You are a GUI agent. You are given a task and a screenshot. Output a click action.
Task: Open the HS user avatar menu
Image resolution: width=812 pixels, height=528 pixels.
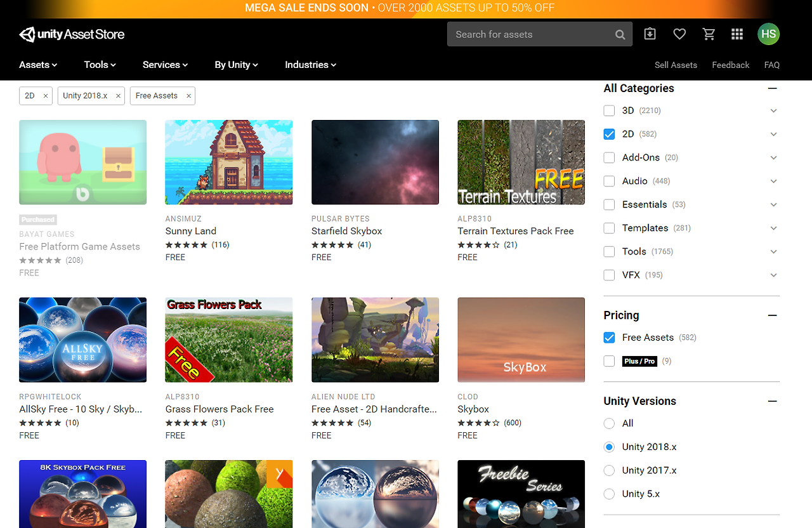tap(768, 34)
